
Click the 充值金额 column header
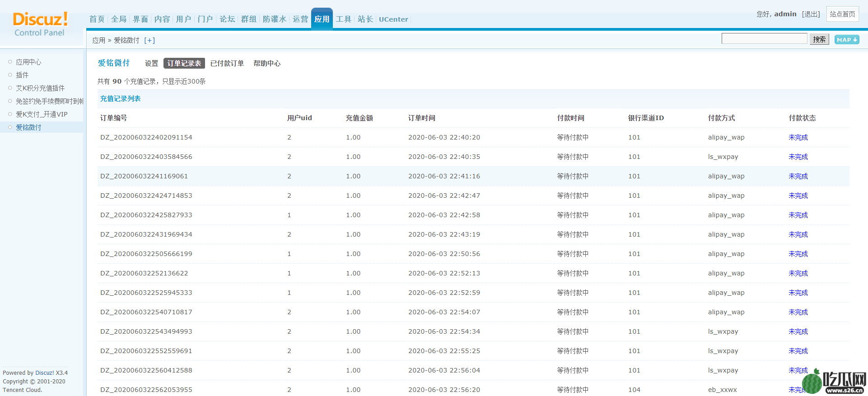(359, 118)
